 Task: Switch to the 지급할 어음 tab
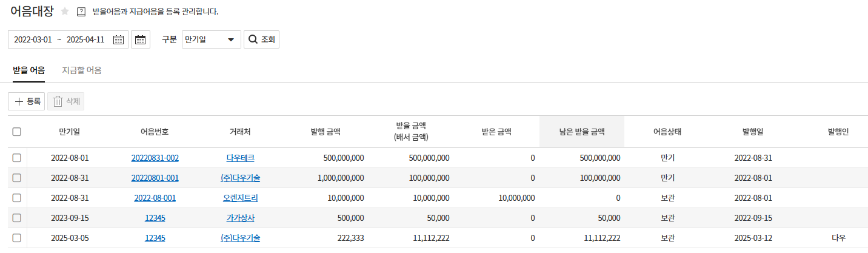[x=82, y=70]
